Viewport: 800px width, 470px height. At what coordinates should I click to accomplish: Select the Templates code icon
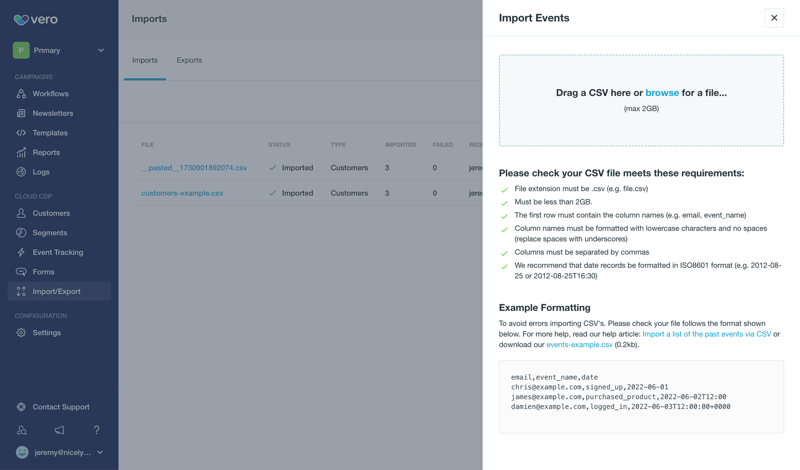click(21, 133)
